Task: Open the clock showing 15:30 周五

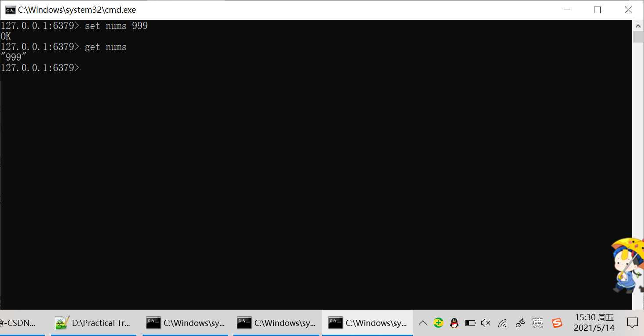Action: point(594,322)
